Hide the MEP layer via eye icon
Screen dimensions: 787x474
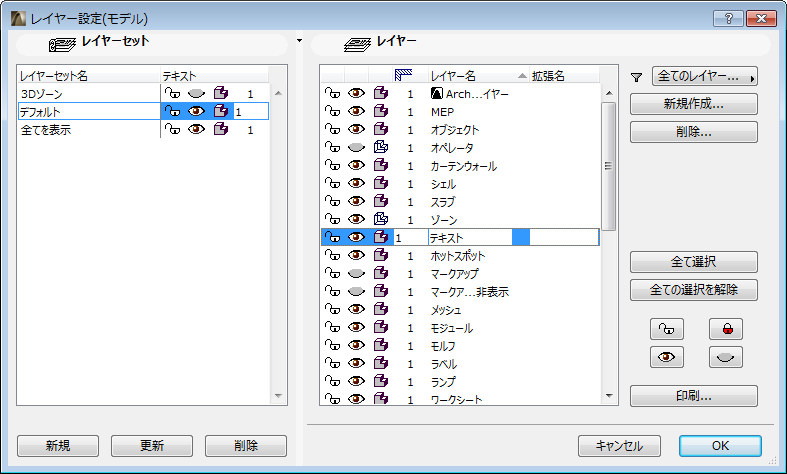[356, 111]
